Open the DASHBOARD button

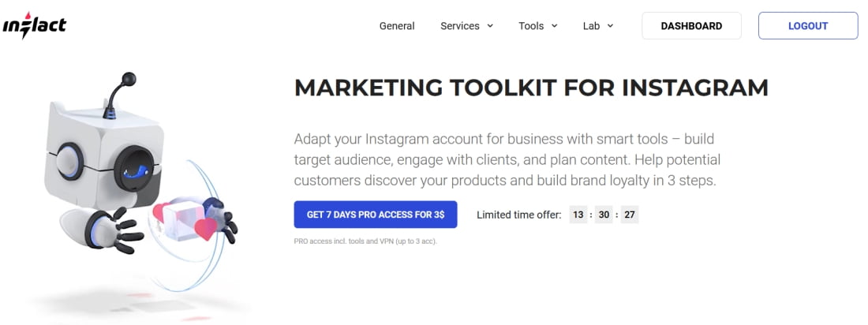pos(691,26)
